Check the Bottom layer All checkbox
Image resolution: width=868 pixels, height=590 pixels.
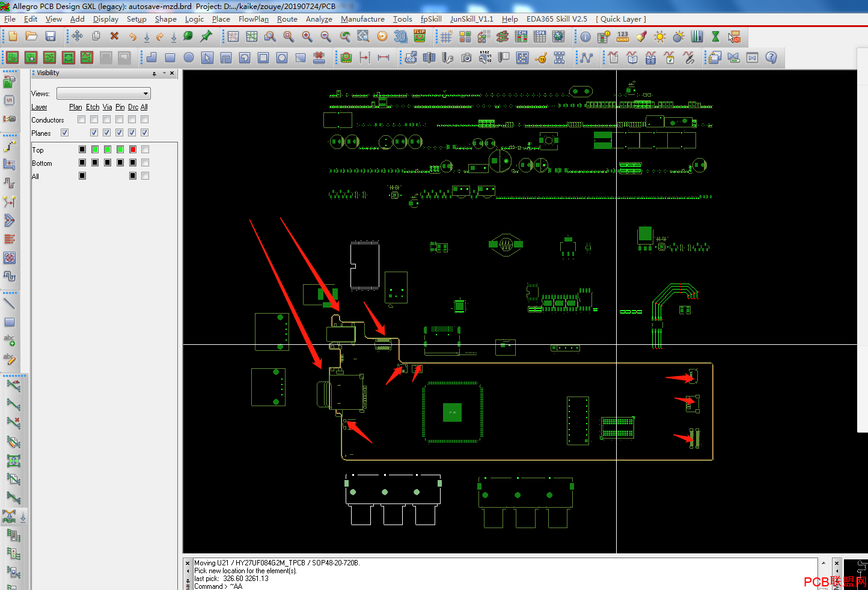coord(145,163)
